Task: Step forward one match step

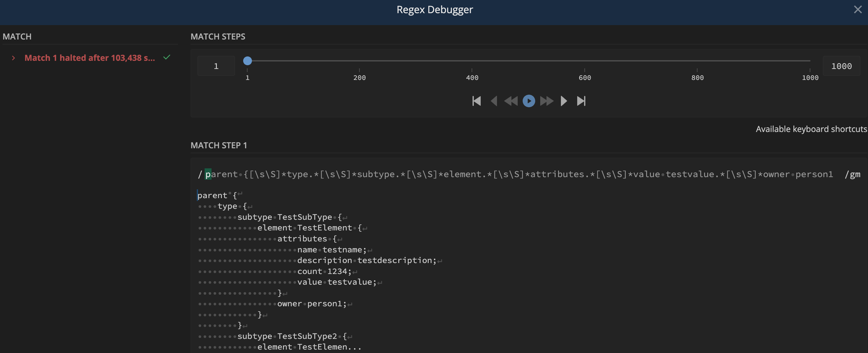Action: coord(563,101)
